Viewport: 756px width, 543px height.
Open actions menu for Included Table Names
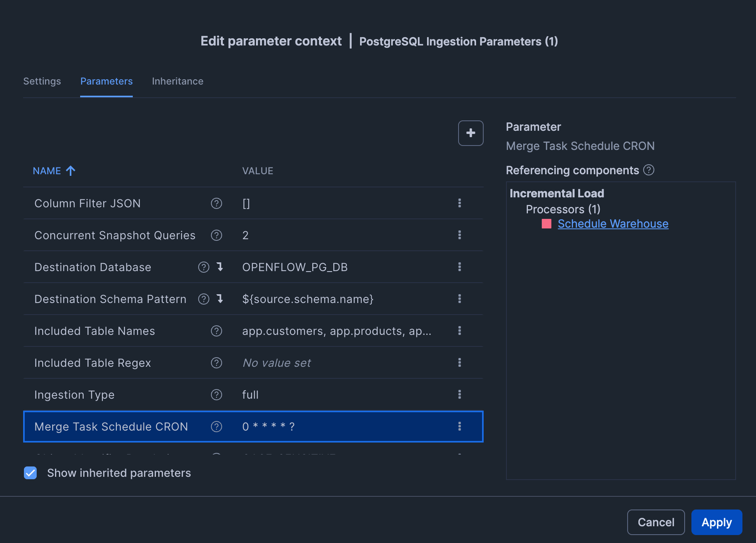460,331
